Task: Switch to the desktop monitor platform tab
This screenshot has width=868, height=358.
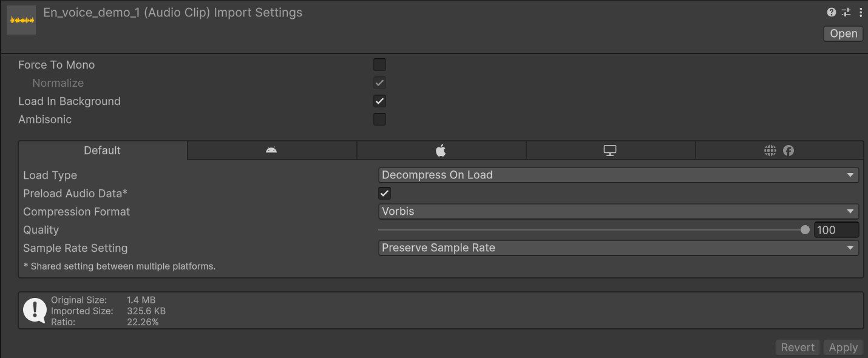Action: click(x=610, y=150)
